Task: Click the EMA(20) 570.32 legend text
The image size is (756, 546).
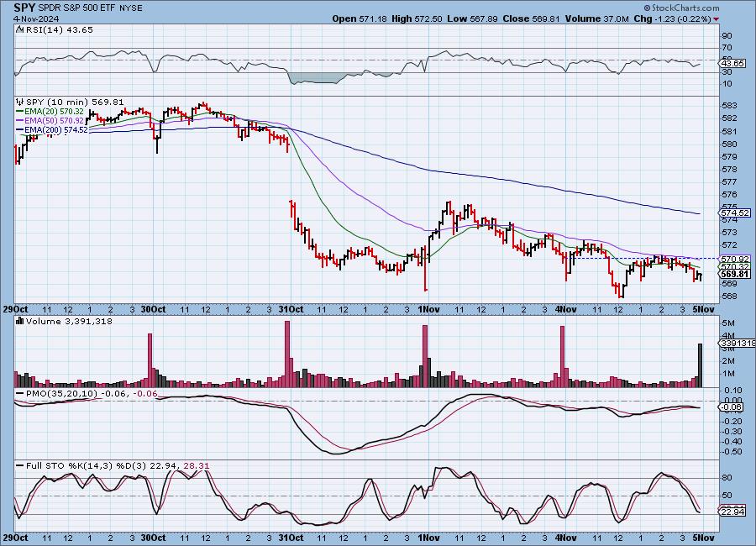Action: click(54, 112)
